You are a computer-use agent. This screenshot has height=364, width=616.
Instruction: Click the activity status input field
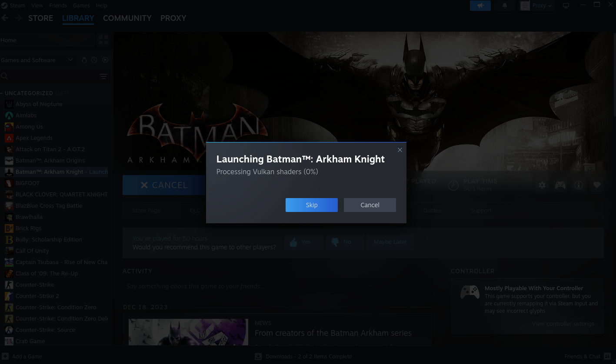click(277, 286)
